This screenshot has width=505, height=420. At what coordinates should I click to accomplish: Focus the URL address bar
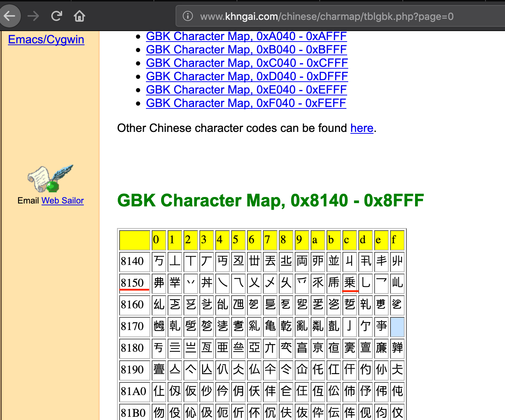(x=340, y=16)
